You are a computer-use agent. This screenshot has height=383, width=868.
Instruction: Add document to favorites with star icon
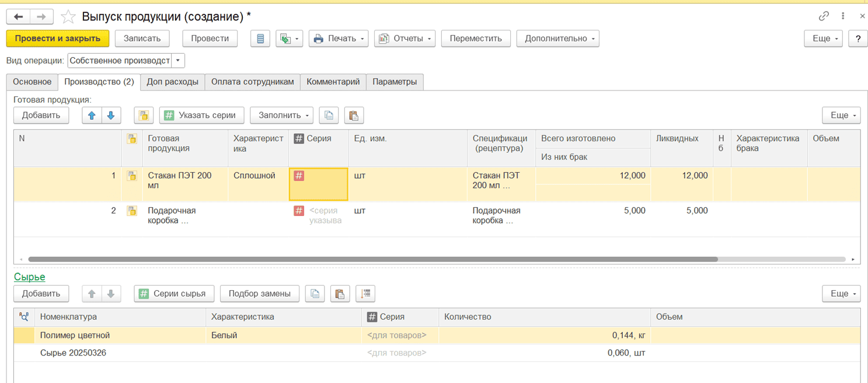click(68, 17)
